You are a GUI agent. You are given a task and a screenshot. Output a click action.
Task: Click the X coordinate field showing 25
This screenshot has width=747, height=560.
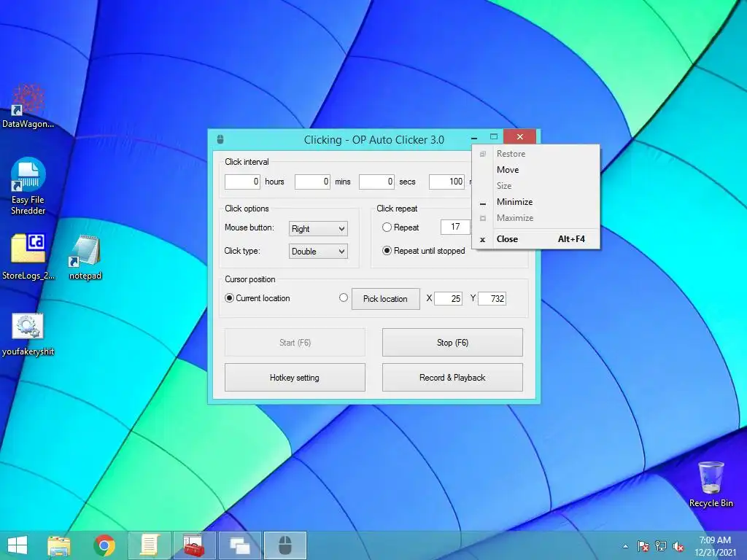pyautogui.click(x=448, y=298)
